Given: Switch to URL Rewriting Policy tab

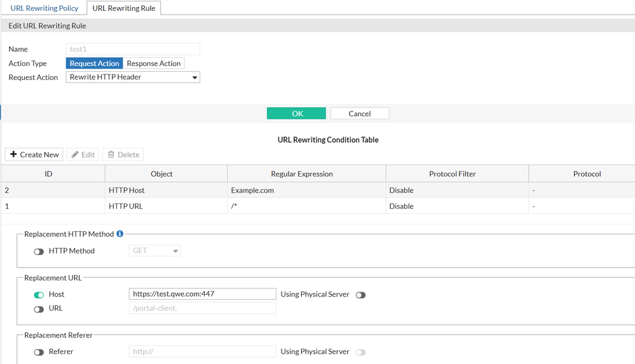Looking at the screenshot, I should tap(44, 8).
